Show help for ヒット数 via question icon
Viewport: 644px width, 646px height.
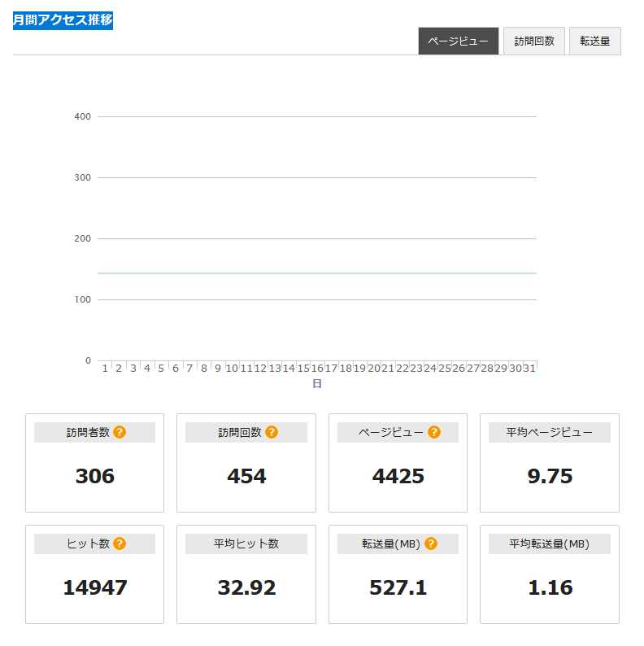[120, 543]
